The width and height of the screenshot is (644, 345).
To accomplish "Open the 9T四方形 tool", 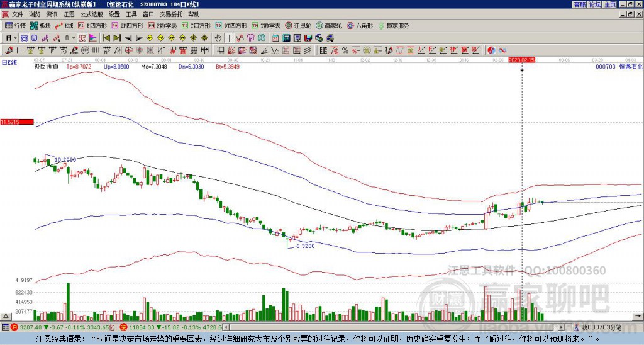I will [x=231, y=25].
